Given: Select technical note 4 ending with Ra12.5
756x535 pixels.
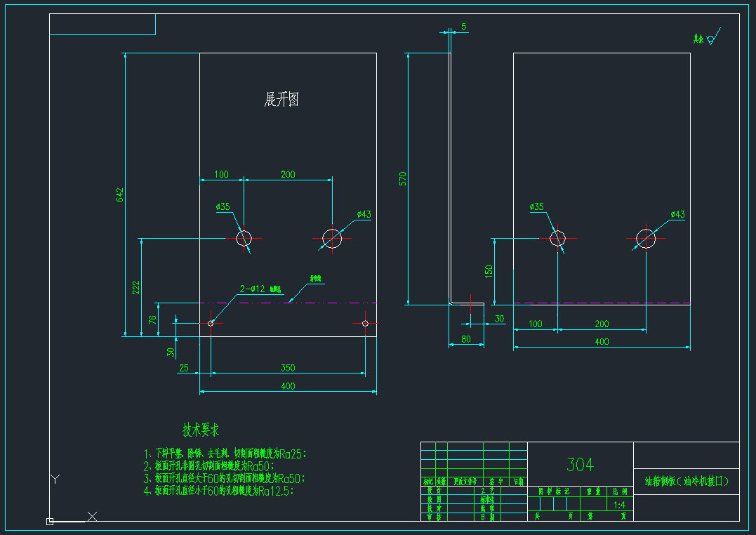Looking at the screenshot, I should click(219, 491).
